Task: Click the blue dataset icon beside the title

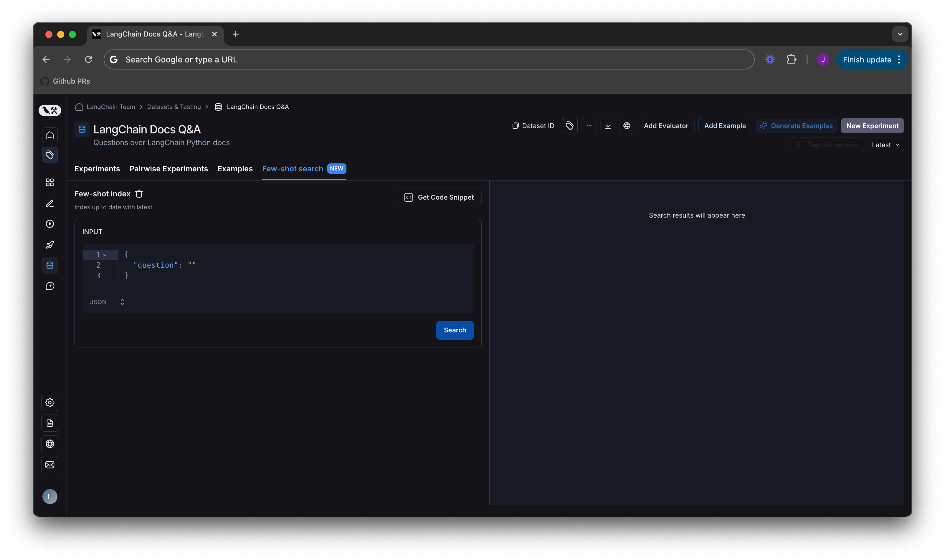Action: (82, 130)
